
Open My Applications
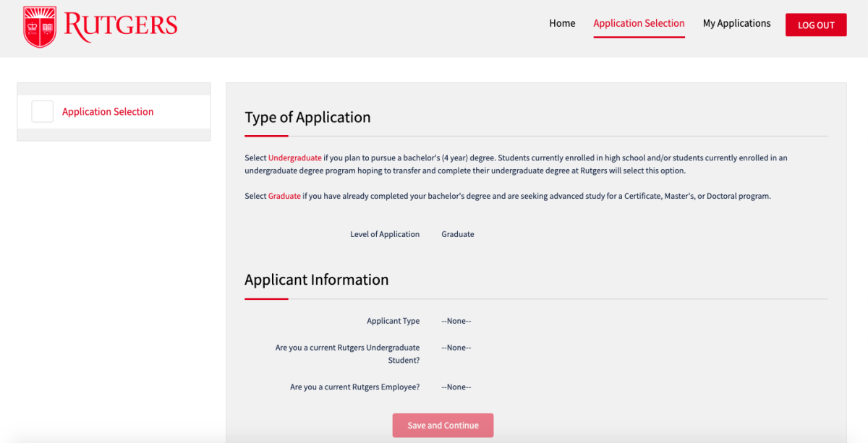tap(736, 23)
